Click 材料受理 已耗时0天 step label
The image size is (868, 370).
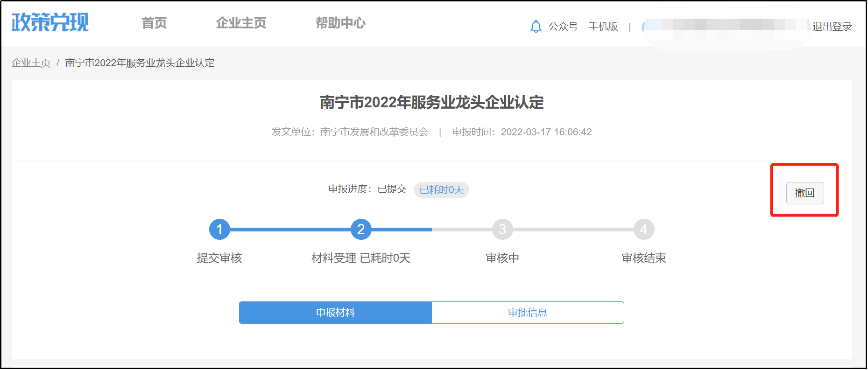pos(361,258)
